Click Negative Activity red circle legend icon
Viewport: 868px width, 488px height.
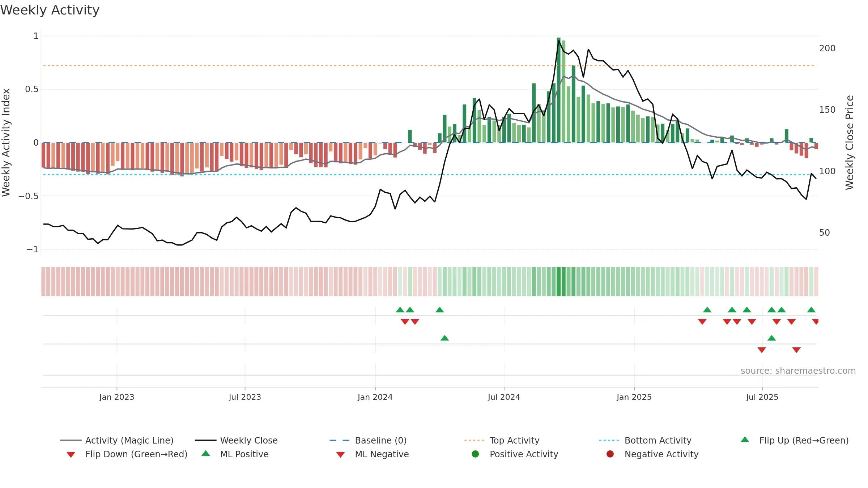[610, 454]
